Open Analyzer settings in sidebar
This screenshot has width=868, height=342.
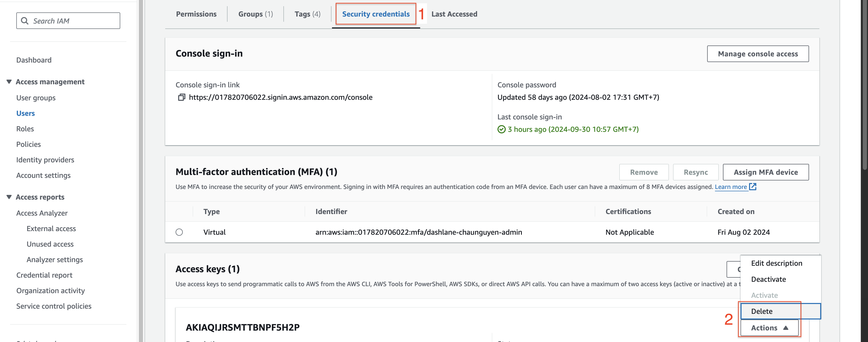55,260
